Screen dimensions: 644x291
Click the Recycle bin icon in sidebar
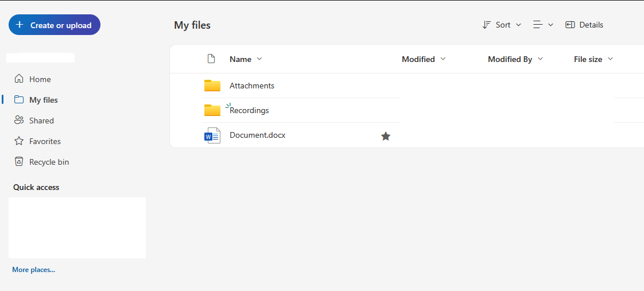(19, 162)
